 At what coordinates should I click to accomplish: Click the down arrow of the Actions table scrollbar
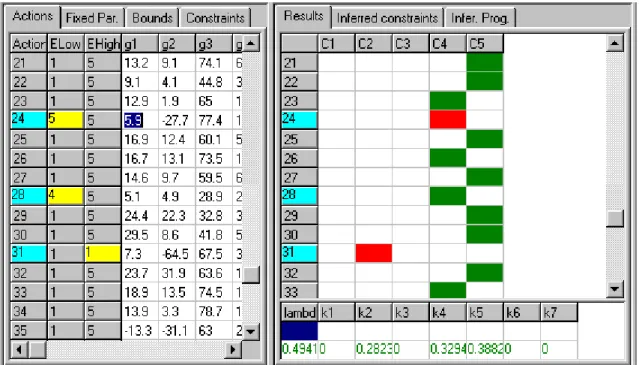pyautogui.click(x=251, y=331)
